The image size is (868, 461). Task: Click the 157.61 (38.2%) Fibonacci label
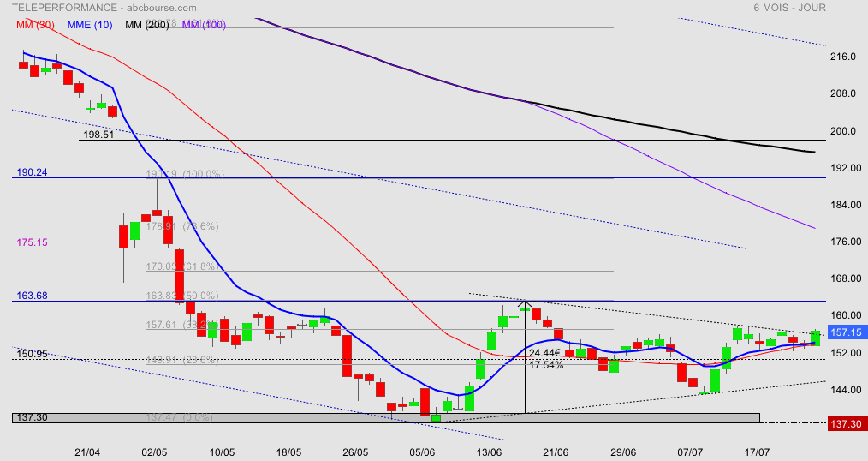pos(182,325)
